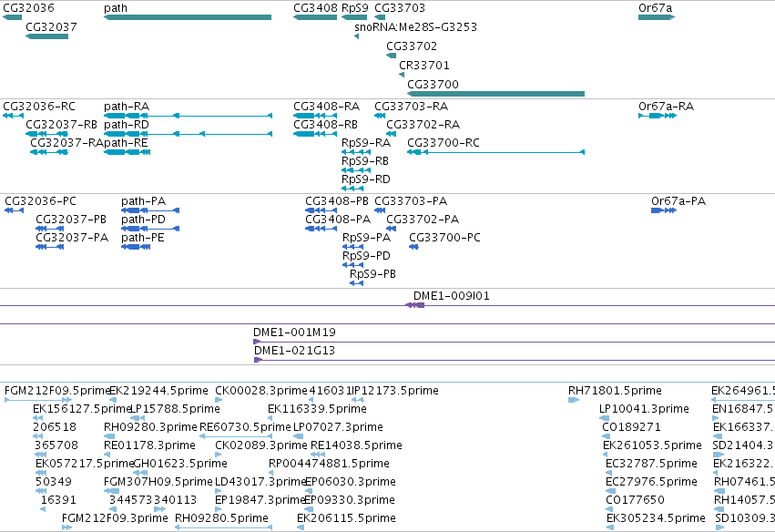Select the CG32037 gene label
The height and width of the screenshot is (532, 775).
(51, 27)
